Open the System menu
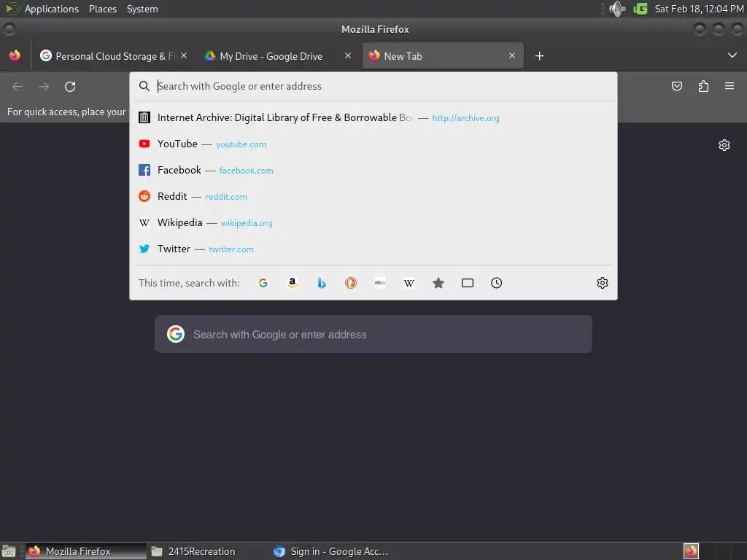The image size is (747, 560). pos(142,9)
